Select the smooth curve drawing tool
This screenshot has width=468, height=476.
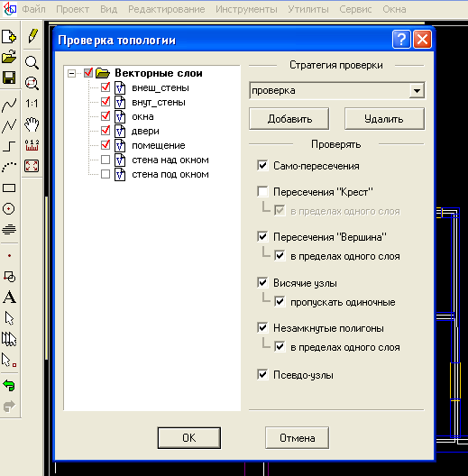click(x=9, y=105)
